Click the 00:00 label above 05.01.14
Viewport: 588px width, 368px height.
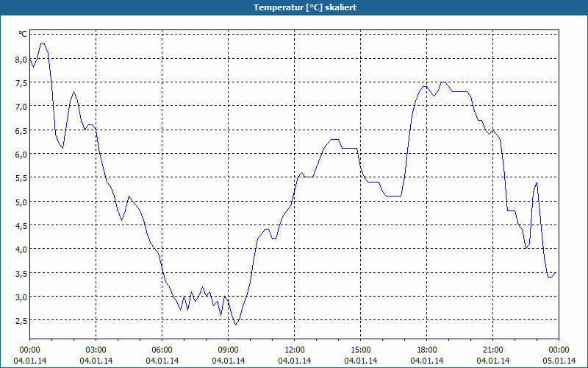coord(559,350)
